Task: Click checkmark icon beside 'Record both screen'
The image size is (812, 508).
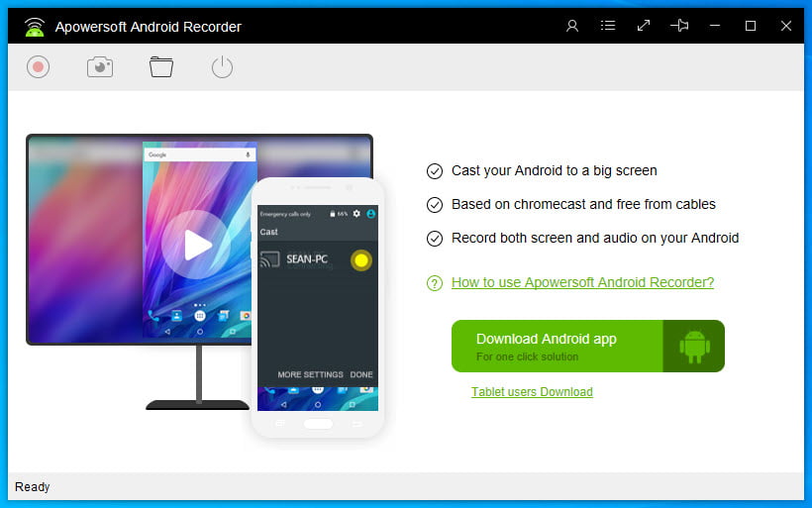Action: (435, 239)
